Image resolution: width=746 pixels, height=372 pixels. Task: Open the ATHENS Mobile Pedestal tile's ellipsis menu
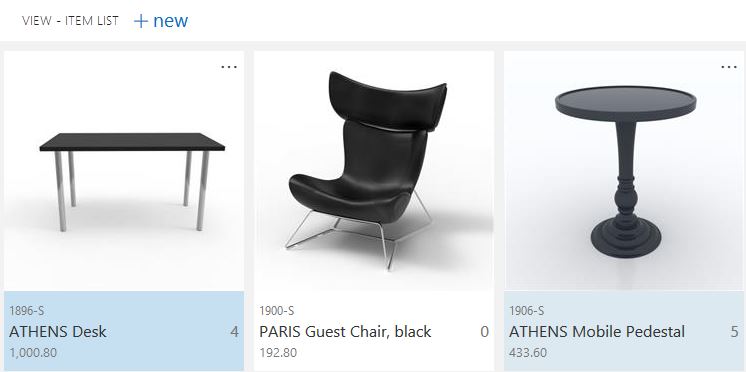click(729, 67)
